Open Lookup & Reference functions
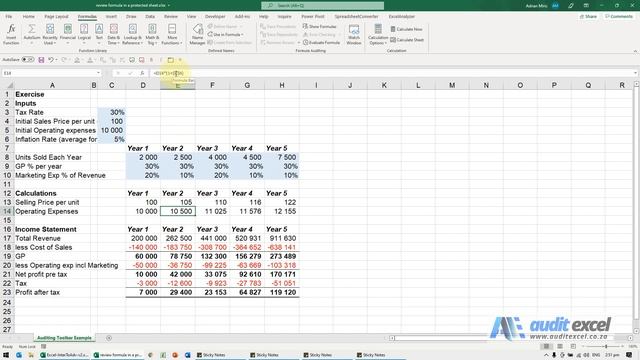The height and width of the screenshot is (360, 640). 132,34
